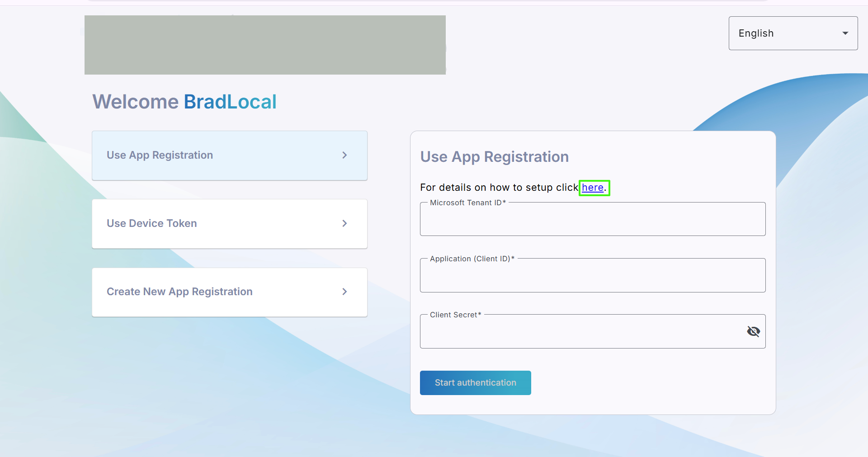This screenshot has height=457, width=868.
Task: Click the Client Secret field label
Action: [x=455, y=315]
